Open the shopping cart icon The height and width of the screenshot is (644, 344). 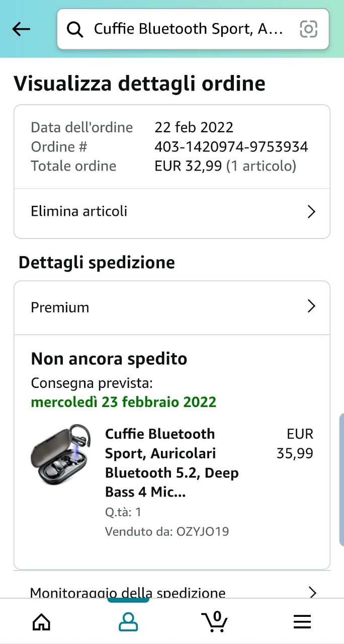215,622
